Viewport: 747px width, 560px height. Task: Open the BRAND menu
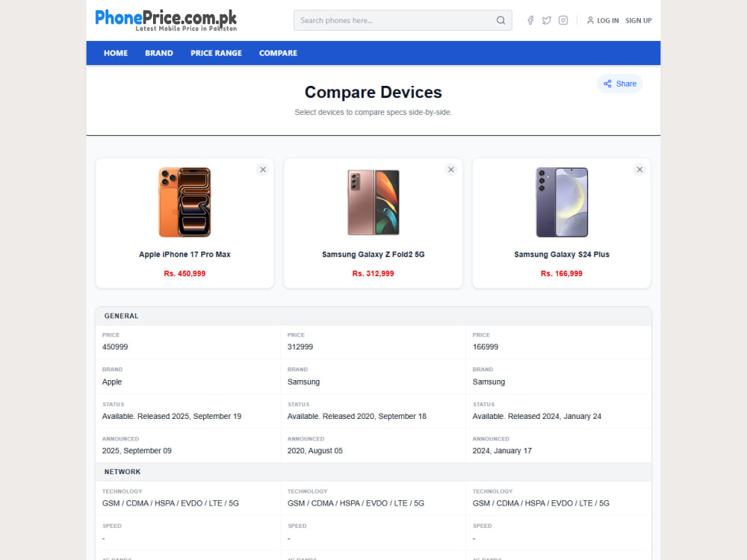pos(159,53)
